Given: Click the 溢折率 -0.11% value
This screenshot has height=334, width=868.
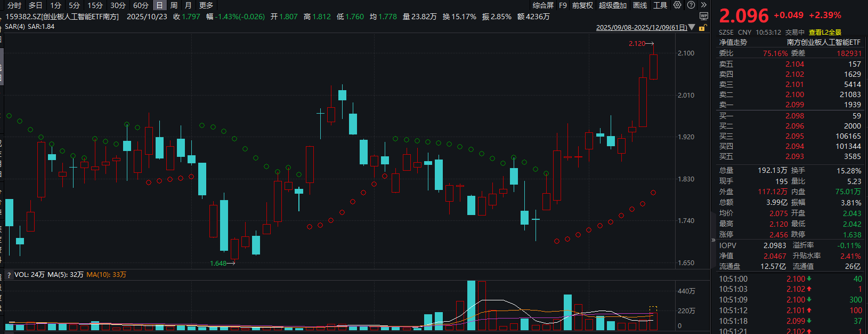Looking at the screenshot, I should pos(849,245).
